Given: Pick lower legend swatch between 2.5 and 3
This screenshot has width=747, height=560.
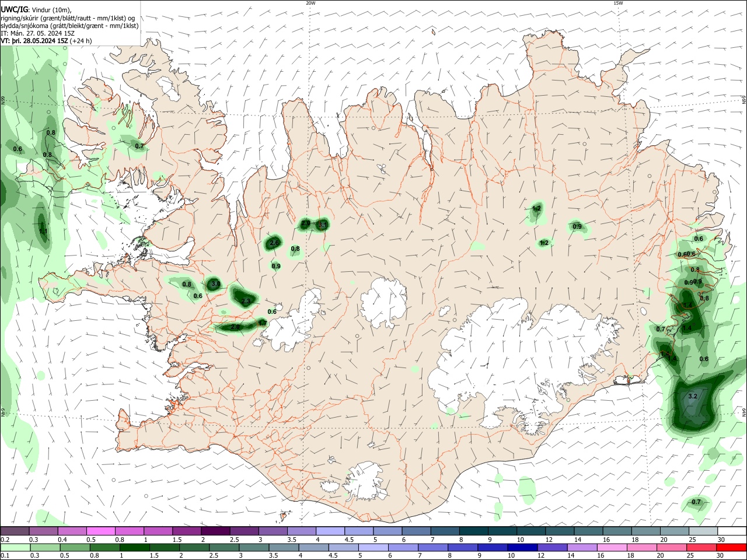Looking at the screenshot, I should point(224,547).
